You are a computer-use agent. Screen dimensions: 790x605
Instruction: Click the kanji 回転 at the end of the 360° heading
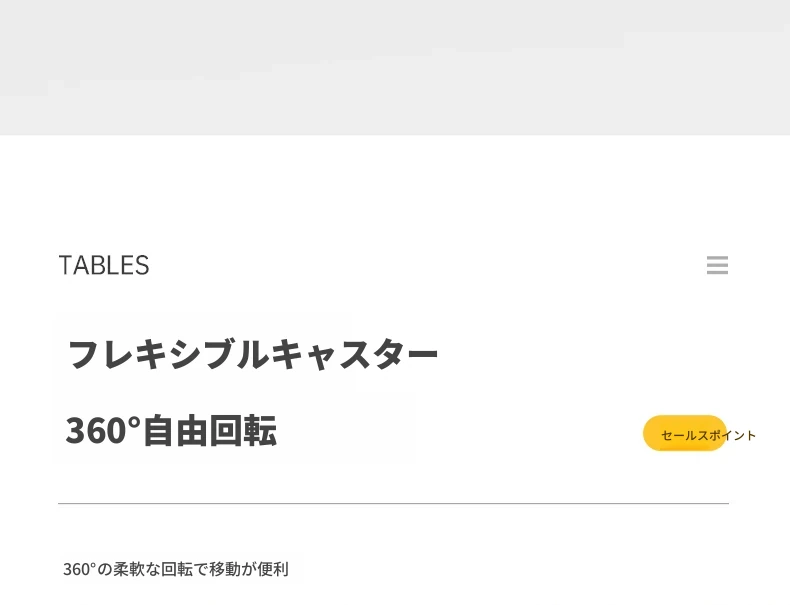(243, 431)
